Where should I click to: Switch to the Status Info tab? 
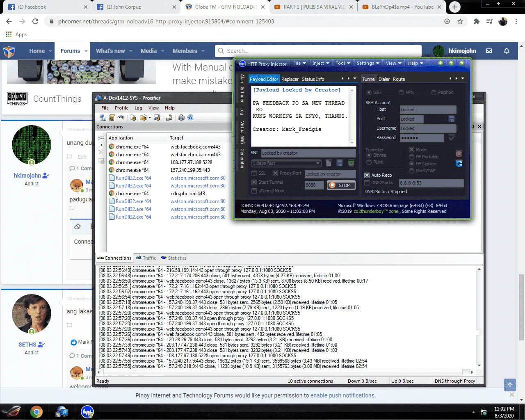pos(313,79)
